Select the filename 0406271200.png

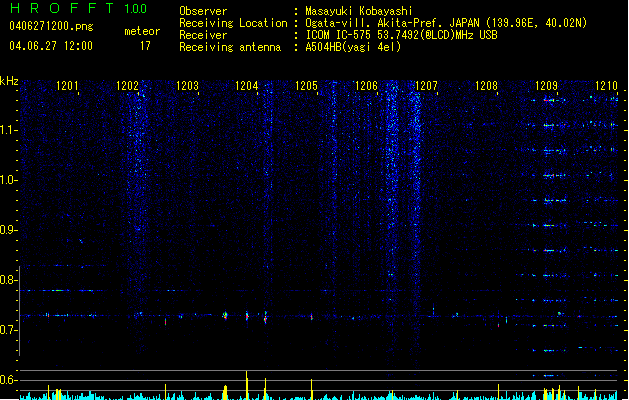pyautogui.click(x=51, y=26)
